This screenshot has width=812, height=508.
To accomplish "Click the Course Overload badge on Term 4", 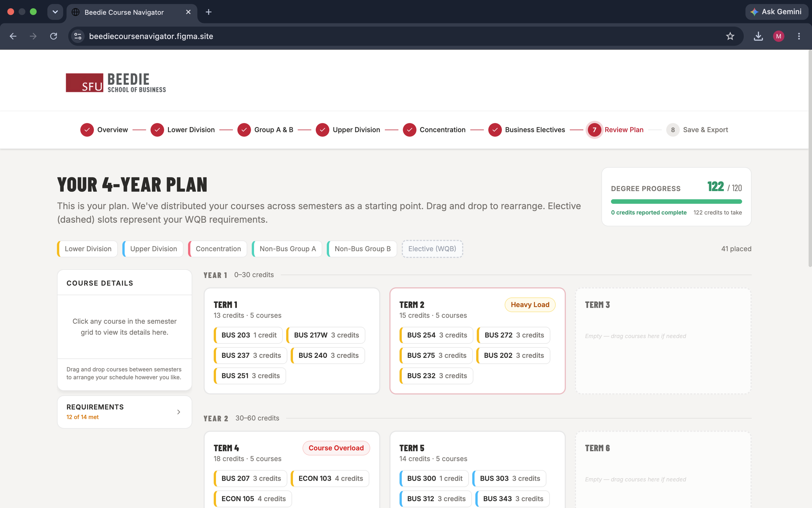I will [x=336, y=448].
